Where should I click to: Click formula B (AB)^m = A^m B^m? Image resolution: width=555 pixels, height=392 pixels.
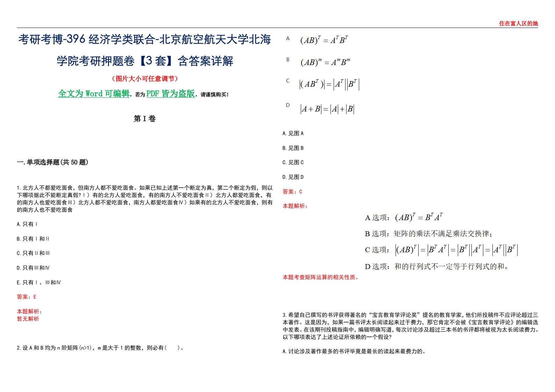pos(325,62)
